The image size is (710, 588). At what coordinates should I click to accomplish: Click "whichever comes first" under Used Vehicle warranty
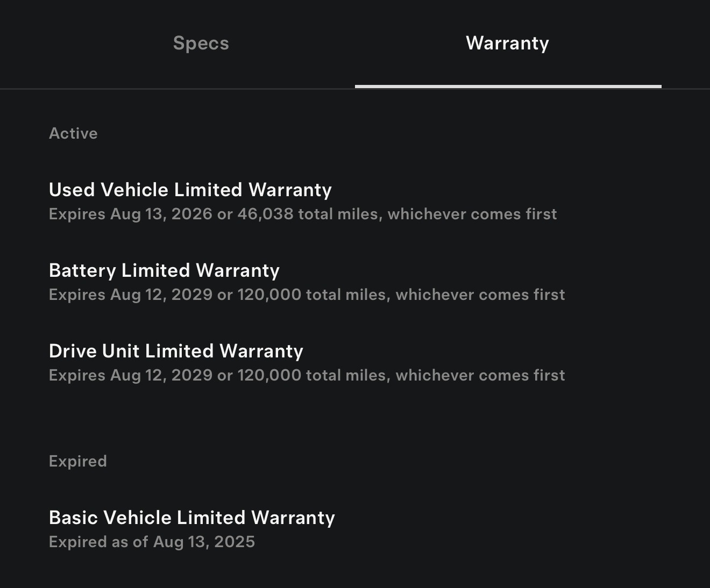472,214
